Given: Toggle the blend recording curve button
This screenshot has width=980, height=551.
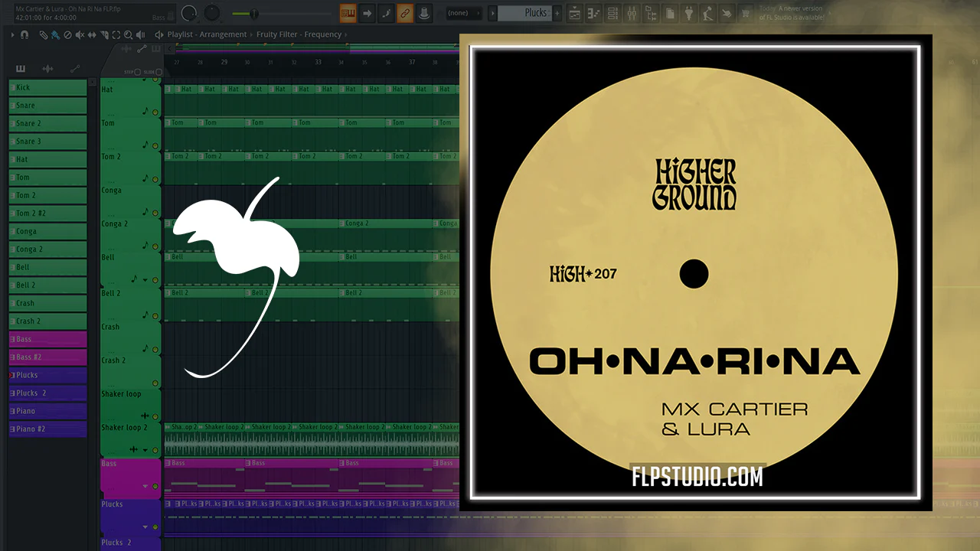Looking at the screenshot, I should pos(386,13).
